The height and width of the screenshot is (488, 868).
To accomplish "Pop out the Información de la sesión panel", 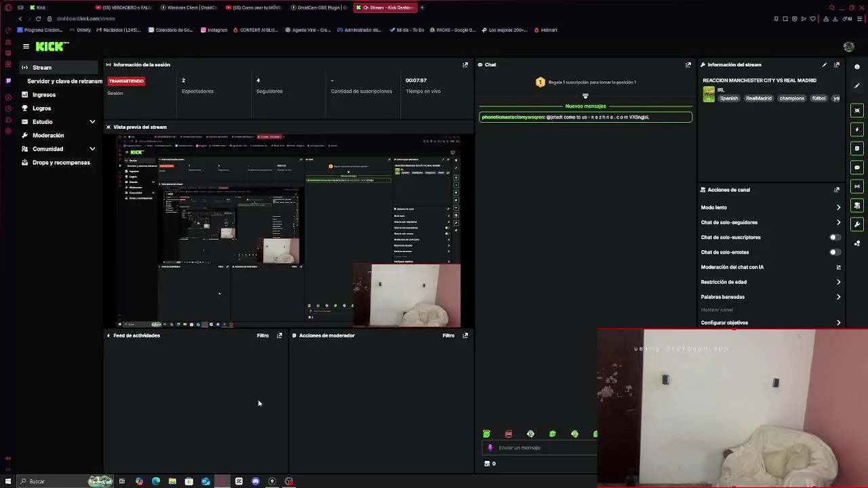I will point(465,65).
